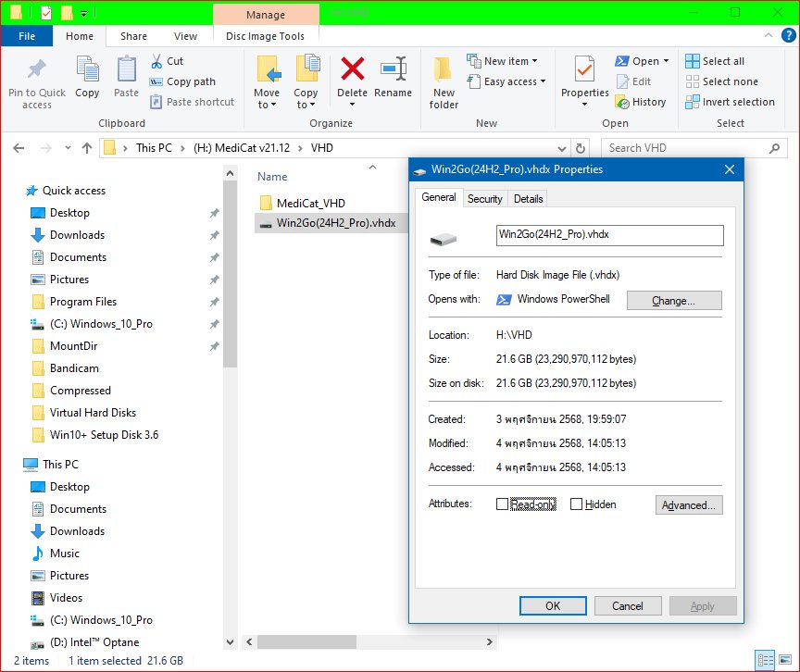Click Select all in ribbon
The image size is (800, 672).
(715, 61)
